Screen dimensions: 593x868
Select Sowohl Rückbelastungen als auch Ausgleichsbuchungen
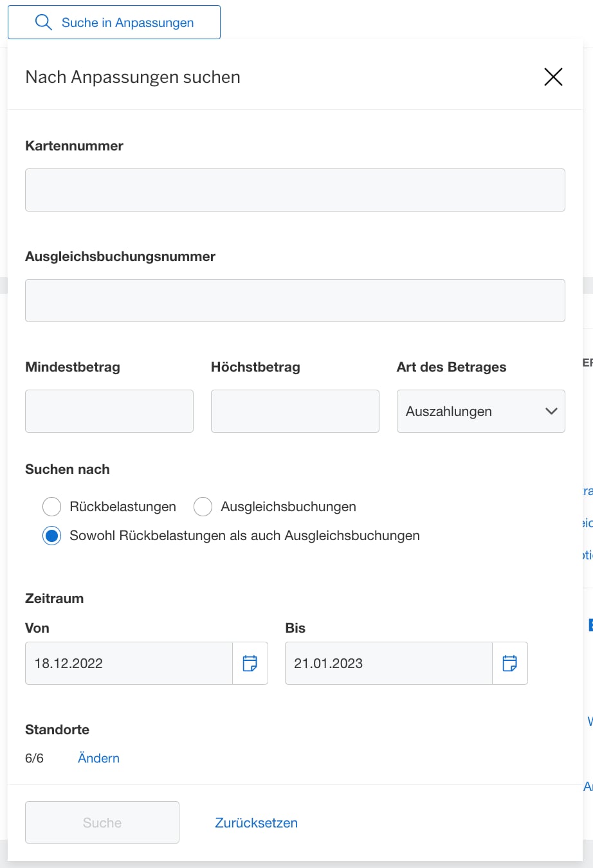[x=51, y=535]
